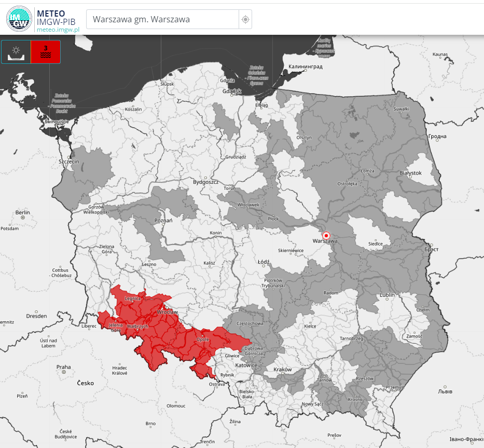Click the Bydgoszcz city marker
Screen dimensions: 484x448
pyautogui.click(x=205, y=178)
